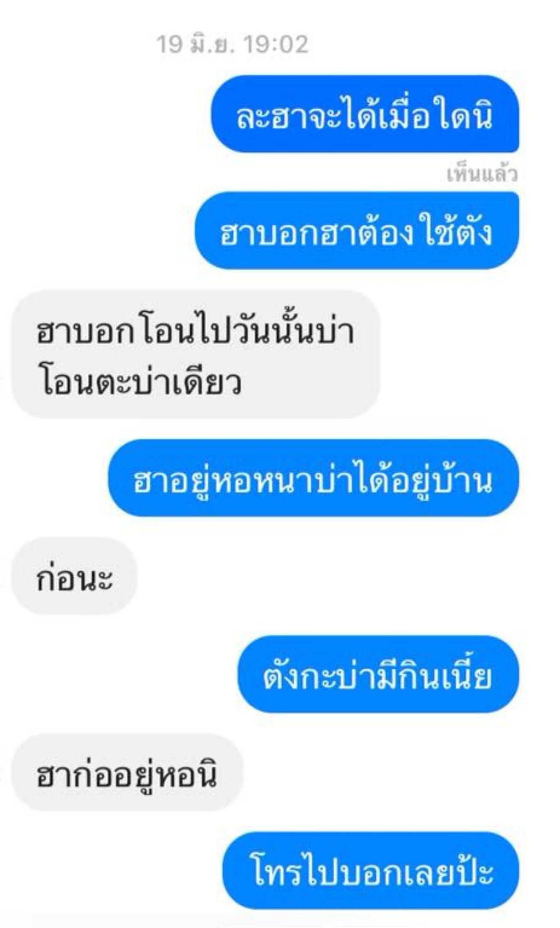Tap the blue message 'ละฮาจะได้เมื่อใดนิ'
This screenshot has height=928, width=560.
click(x=365, y=114)
